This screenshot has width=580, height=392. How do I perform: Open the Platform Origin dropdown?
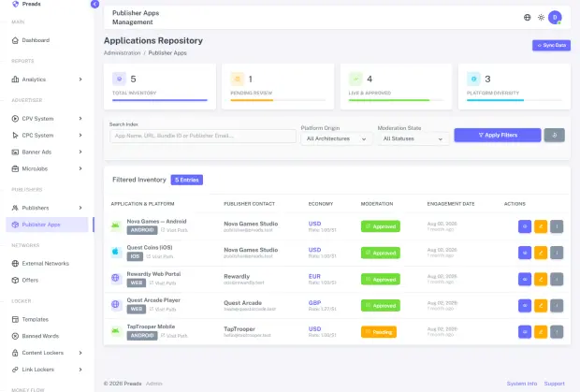[x=336, y=138]
